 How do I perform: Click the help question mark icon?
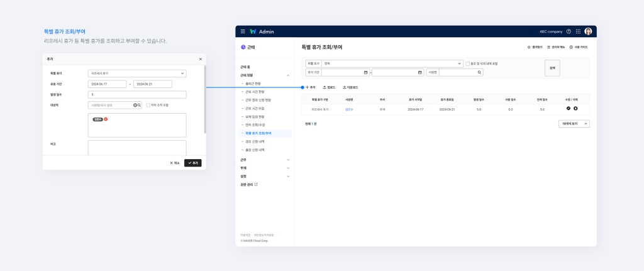tap(569, 31)
